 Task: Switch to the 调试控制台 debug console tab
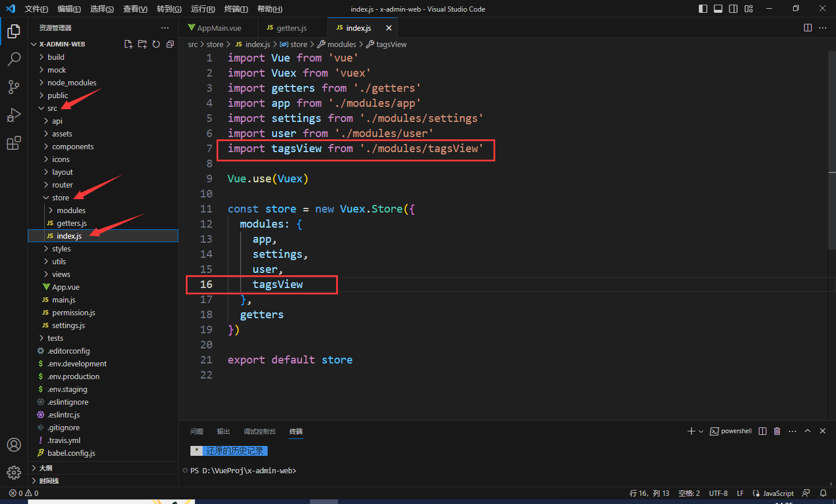coord(260,431)
